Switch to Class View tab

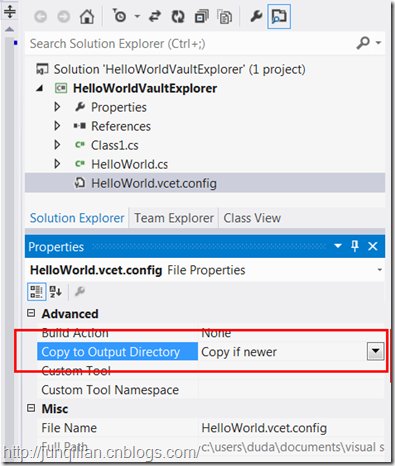click(252, 218)
